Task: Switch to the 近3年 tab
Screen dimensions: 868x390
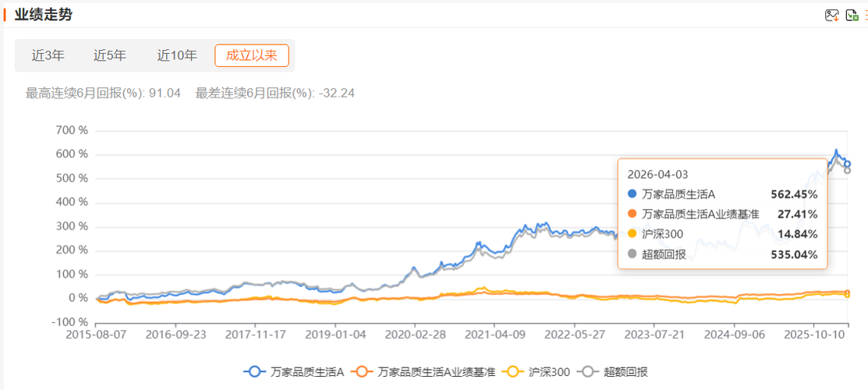Action: (48, 55)
